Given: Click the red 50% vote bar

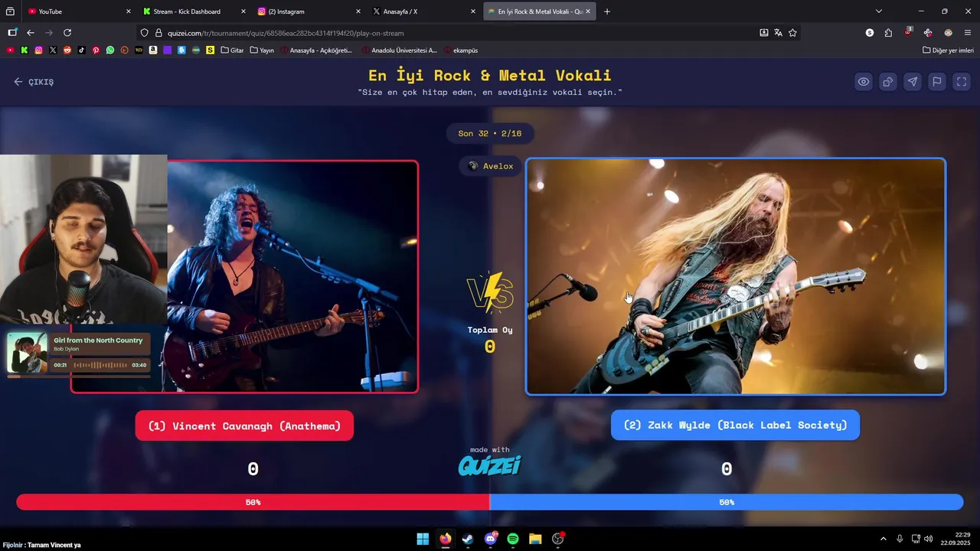Looking at the screenshot, I should (253, 502).
